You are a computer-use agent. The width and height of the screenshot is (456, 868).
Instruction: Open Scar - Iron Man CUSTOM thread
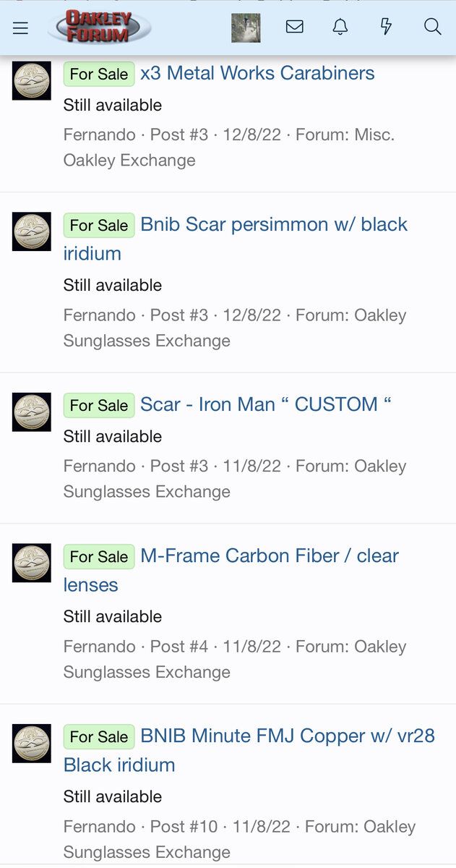tap(265, 404)
